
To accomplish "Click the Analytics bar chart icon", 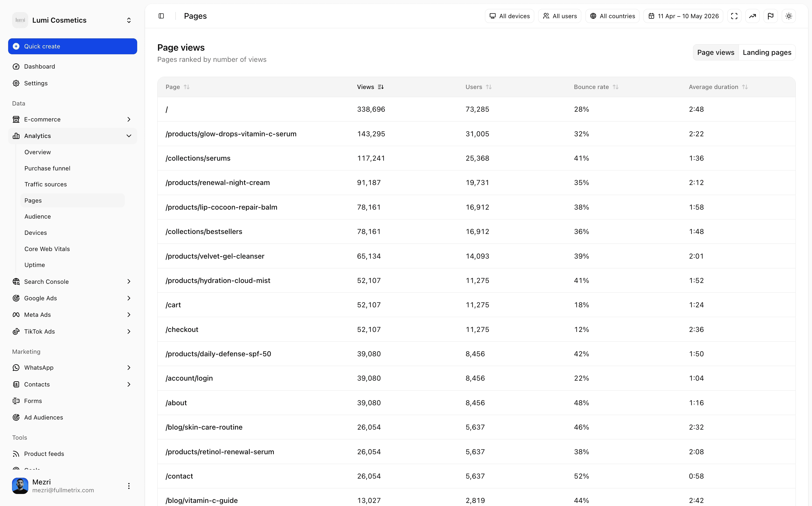I will point(16,136).
